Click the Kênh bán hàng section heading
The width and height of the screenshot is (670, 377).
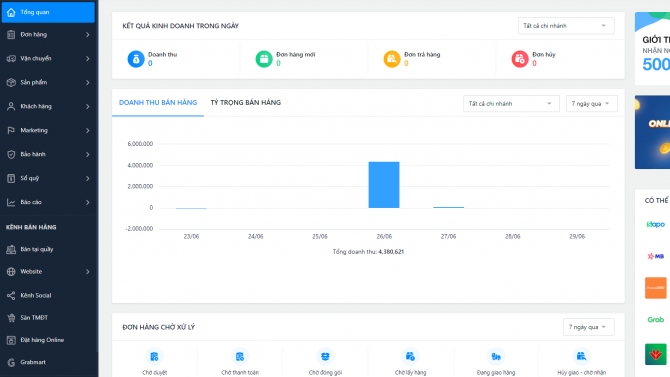coord(31,227)
